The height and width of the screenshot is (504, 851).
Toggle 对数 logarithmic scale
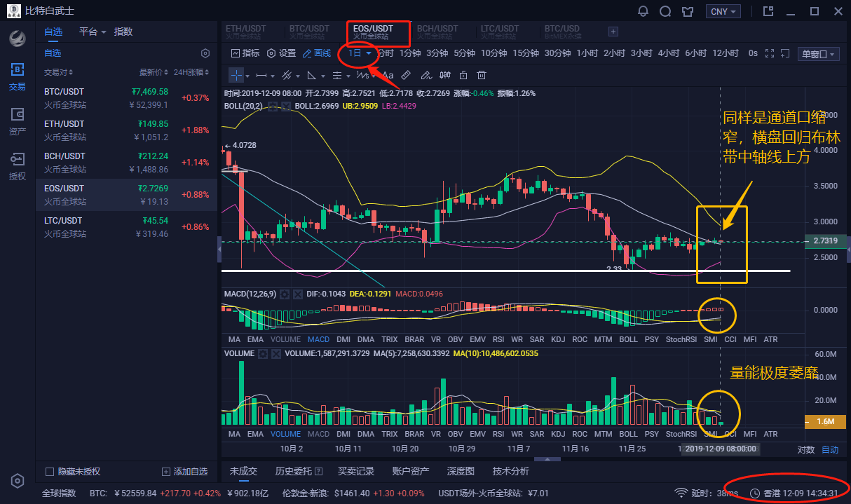tap(806, 449)
